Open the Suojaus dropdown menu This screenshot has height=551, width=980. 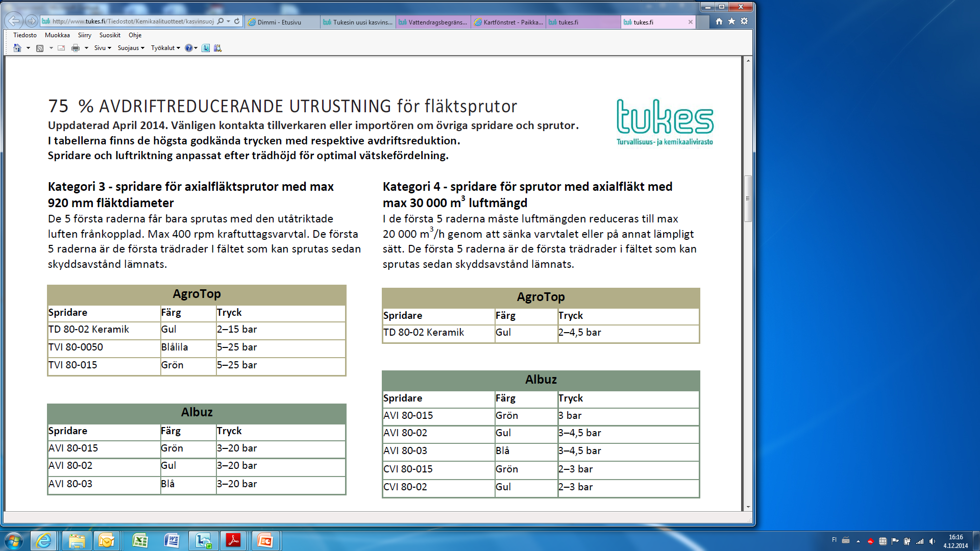(131, 48)
